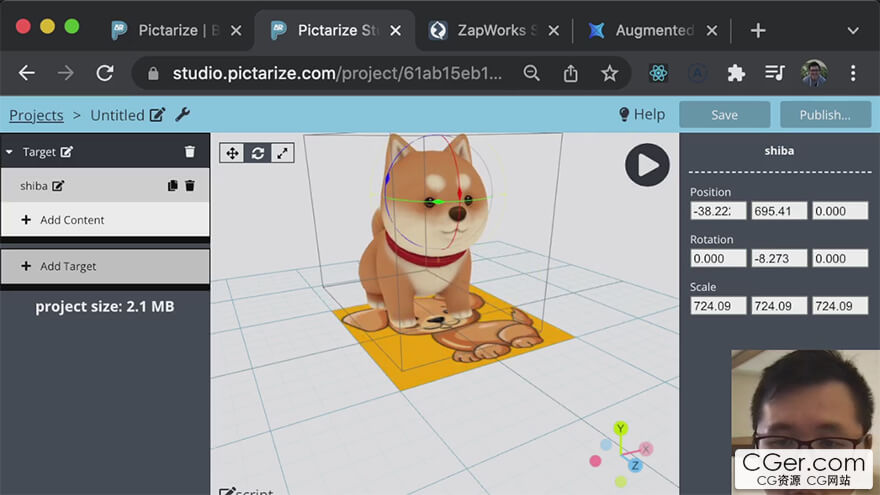The width and height of the screenshot is (880, 495).
Task: Add a new Target
Action: pos(105,266)
